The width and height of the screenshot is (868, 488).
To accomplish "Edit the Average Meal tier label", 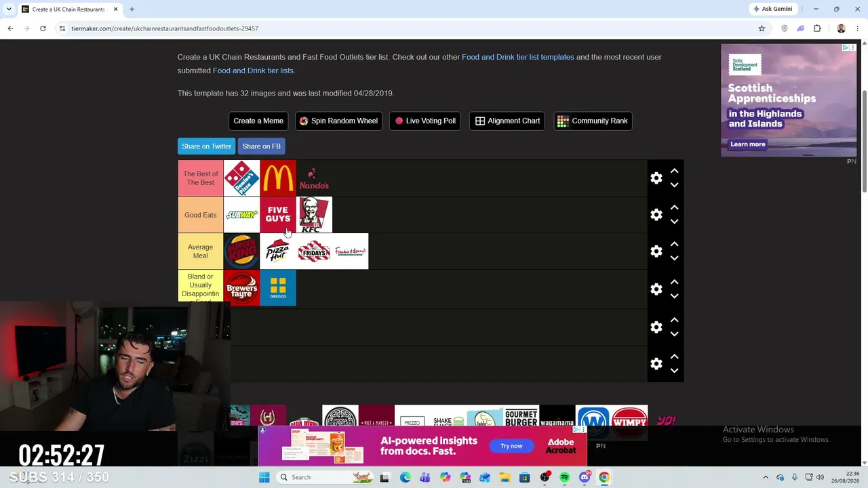I will (201, 251).
